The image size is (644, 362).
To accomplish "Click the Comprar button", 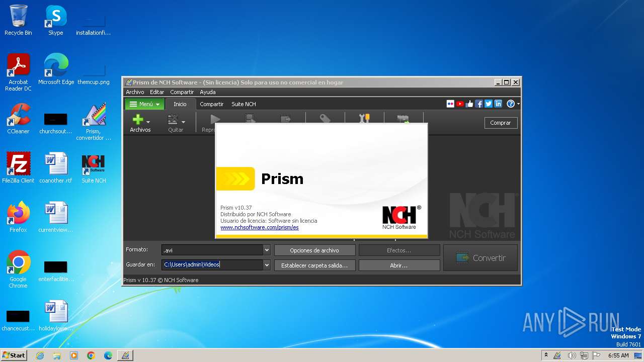I will [x=501, y=123].
